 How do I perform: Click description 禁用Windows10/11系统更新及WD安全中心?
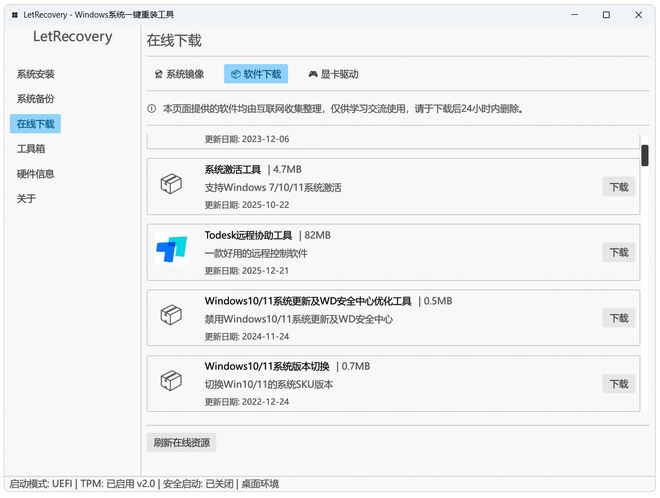pos(299,319)
